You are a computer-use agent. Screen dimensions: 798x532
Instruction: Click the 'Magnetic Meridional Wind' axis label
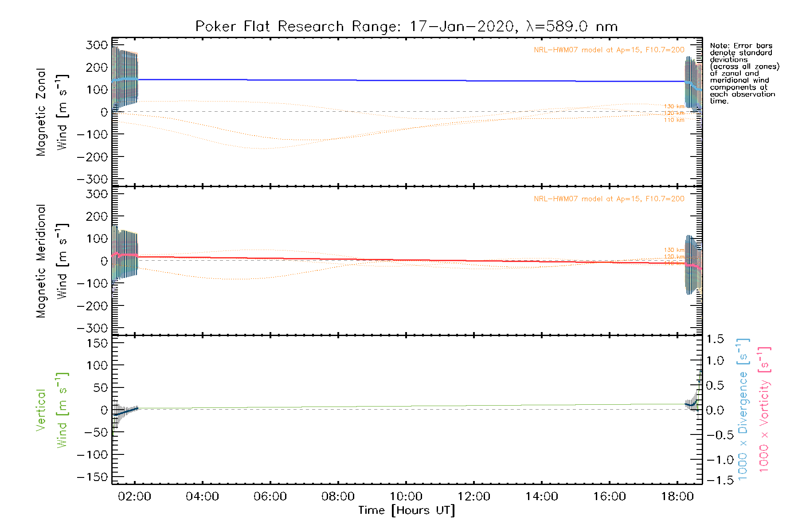[52, 261]
